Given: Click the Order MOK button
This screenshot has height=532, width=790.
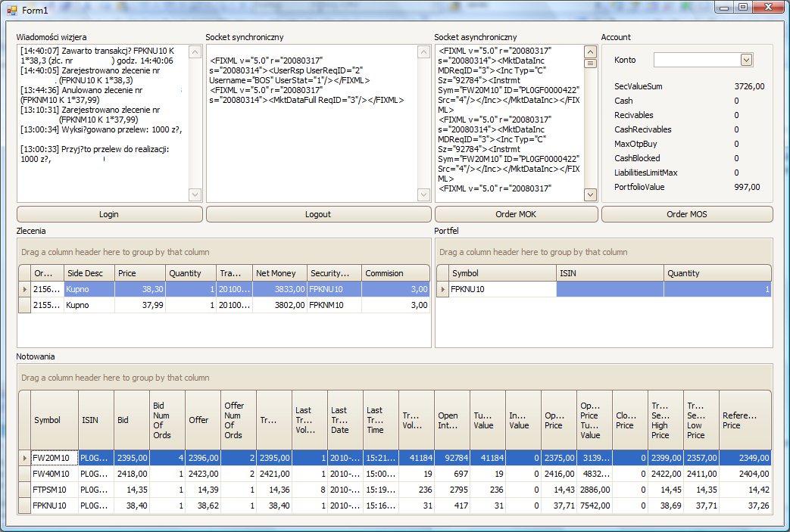Looking at the screenshot, I should [x=516, y=214].
